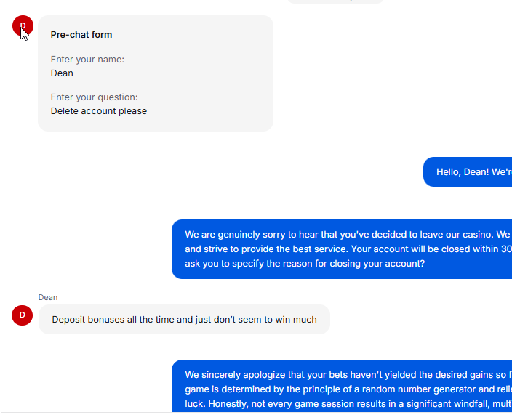Viewport: 512px width, 420px height.
Task: Click the partially visible gray bubble at the top
Action: (x=335, y=1)
